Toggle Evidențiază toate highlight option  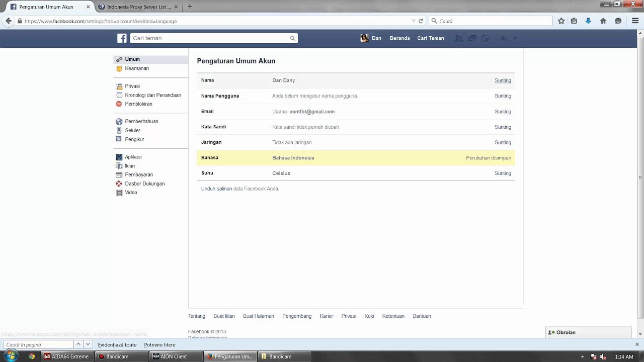117,345
